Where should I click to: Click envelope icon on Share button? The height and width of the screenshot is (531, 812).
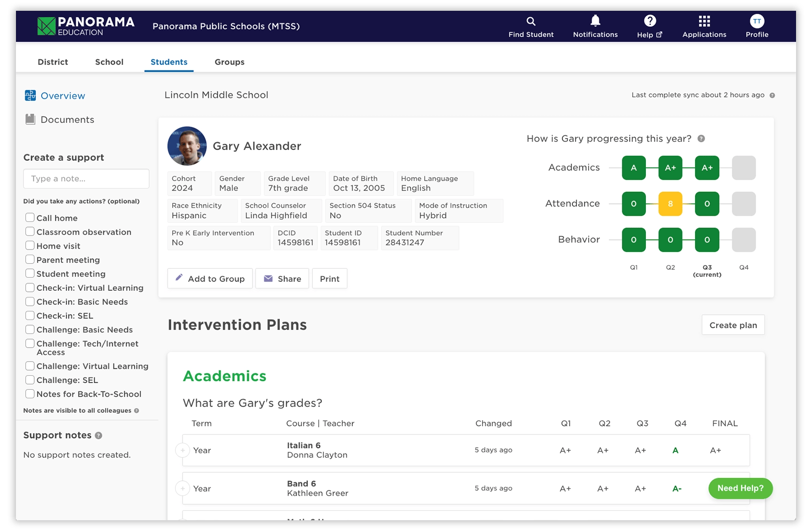tap(268, 279)
